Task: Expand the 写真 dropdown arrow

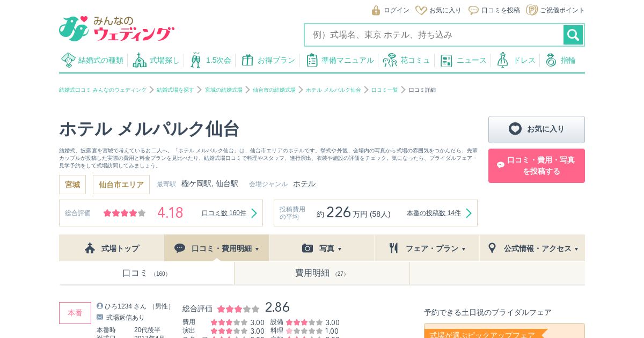Action: click(x=340, y=249)
